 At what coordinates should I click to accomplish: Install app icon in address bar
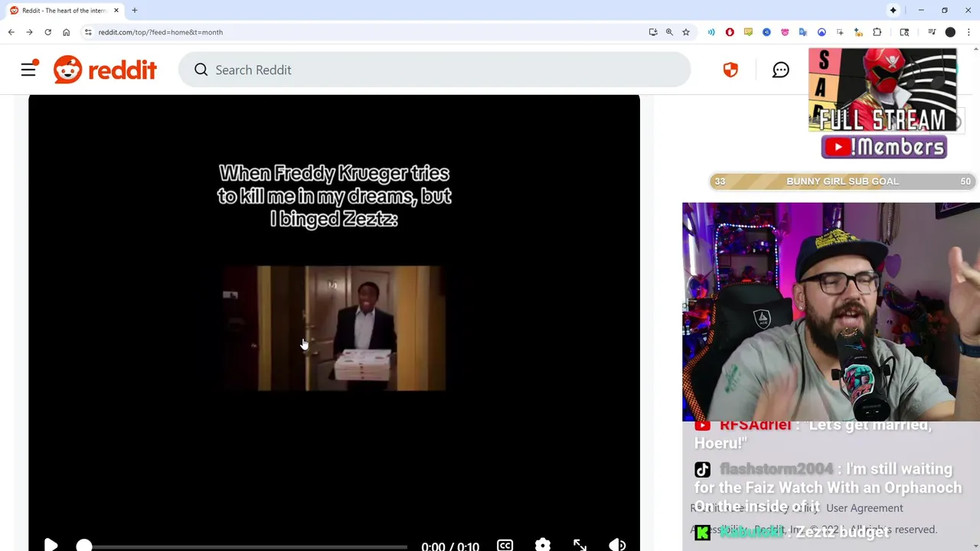[x=653, y=32]
